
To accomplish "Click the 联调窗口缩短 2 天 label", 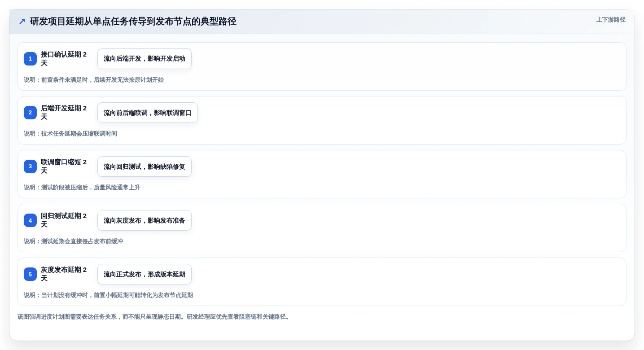I will [64, 166].
